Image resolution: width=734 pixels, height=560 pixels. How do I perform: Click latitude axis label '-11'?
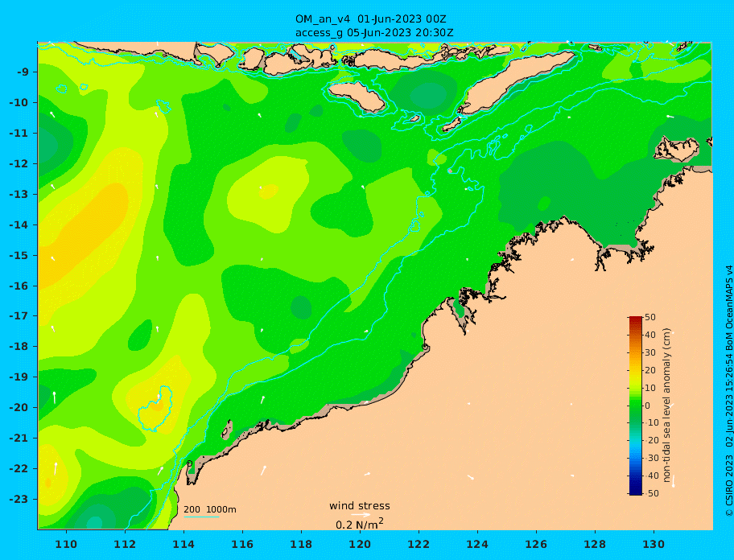pos(19,134)
